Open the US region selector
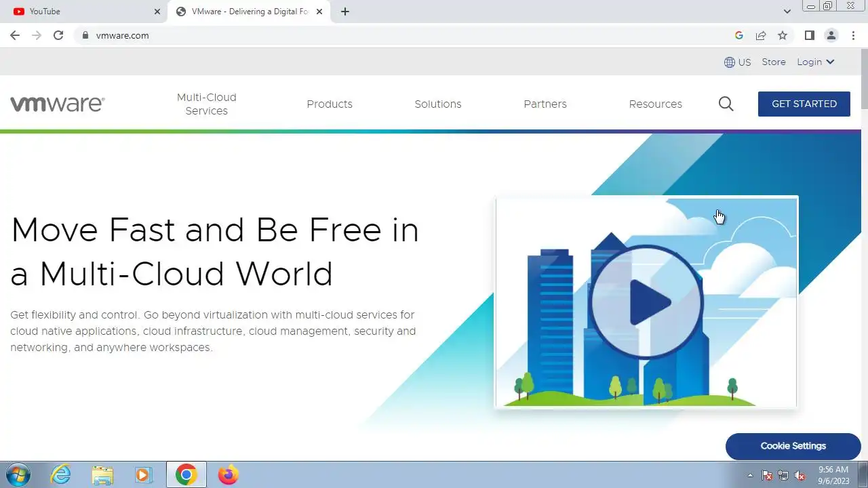 (738, 62)
